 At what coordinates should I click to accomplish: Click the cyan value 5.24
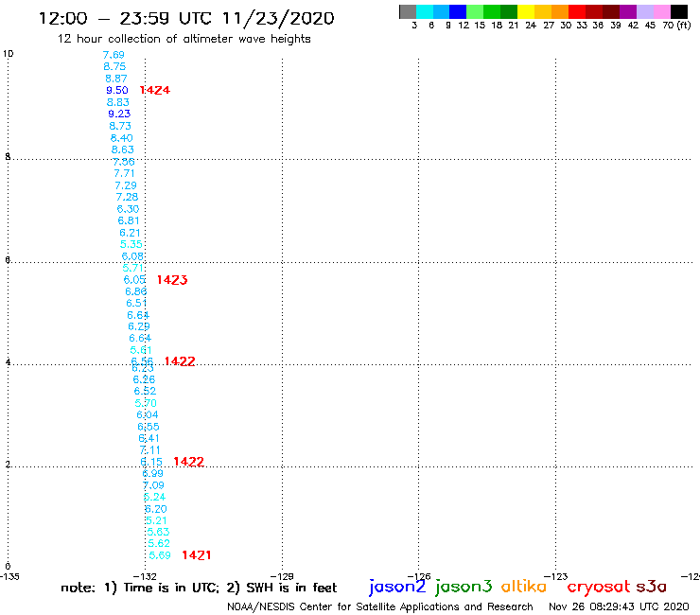(154, 497)
